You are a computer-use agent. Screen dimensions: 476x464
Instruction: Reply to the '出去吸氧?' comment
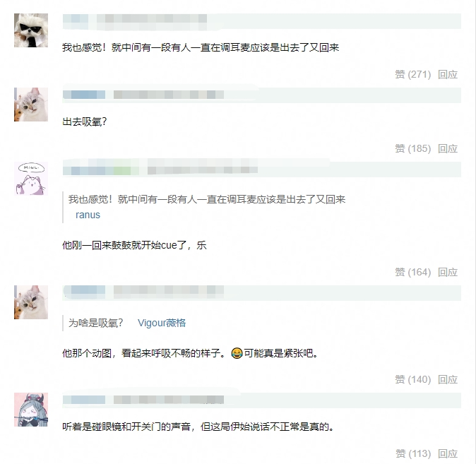click(x=448, y=148)
